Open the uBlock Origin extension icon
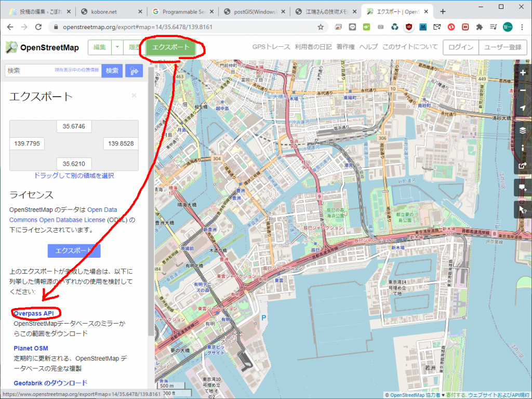The width and height of the screenshot is (532, 399). tap(408, 26)
